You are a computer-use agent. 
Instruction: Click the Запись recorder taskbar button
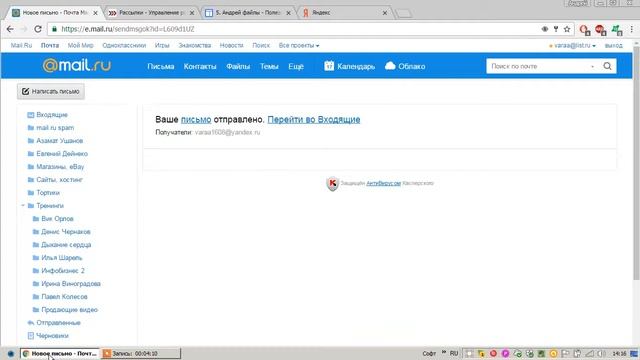[140, 353]
